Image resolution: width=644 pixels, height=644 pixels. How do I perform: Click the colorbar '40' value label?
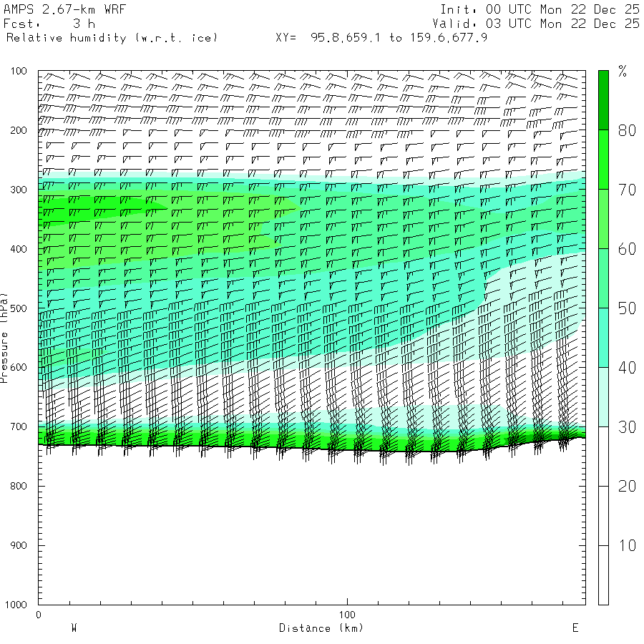[x=627, y=368]
